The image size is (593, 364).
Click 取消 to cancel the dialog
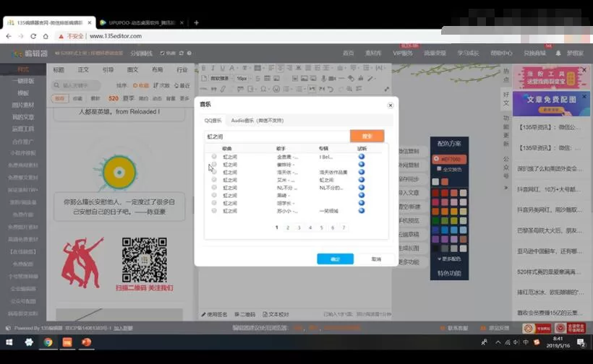coord(376,259)
